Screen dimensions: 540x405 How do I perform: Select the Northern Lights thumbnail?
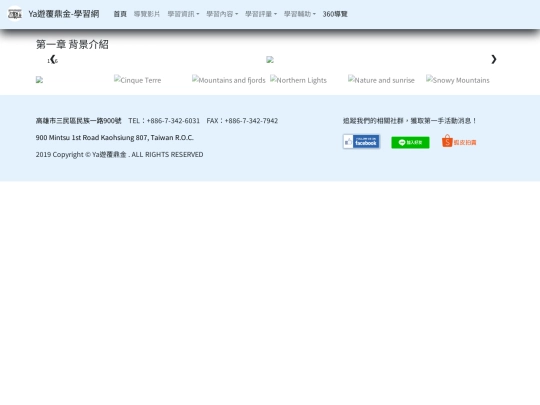(x=298, y=80)
